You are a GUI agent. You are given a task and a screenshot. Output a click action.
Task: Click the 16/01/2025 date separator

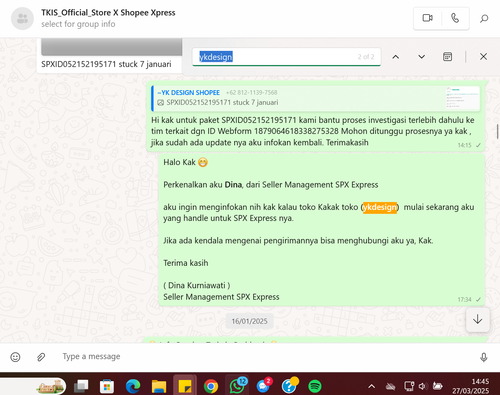pyautogui.click(x=249, y=321)
